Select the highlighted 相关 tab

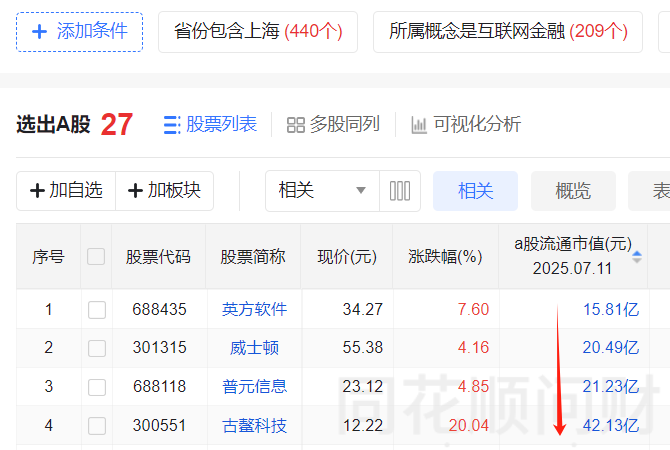[x=475, y=191]
